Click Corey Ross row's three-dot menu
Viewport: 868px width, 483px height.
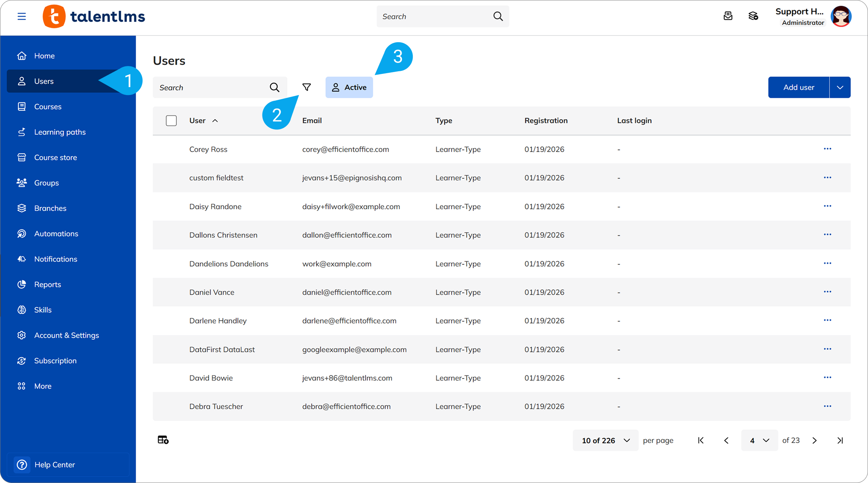[827, 149]
